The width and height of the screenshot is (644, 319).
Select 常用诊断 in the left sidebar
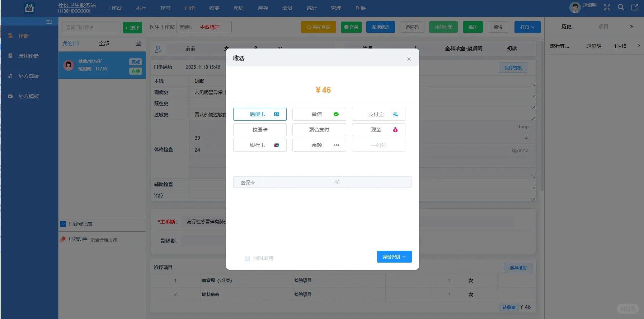pyautogui.click(x=29, y=56)
